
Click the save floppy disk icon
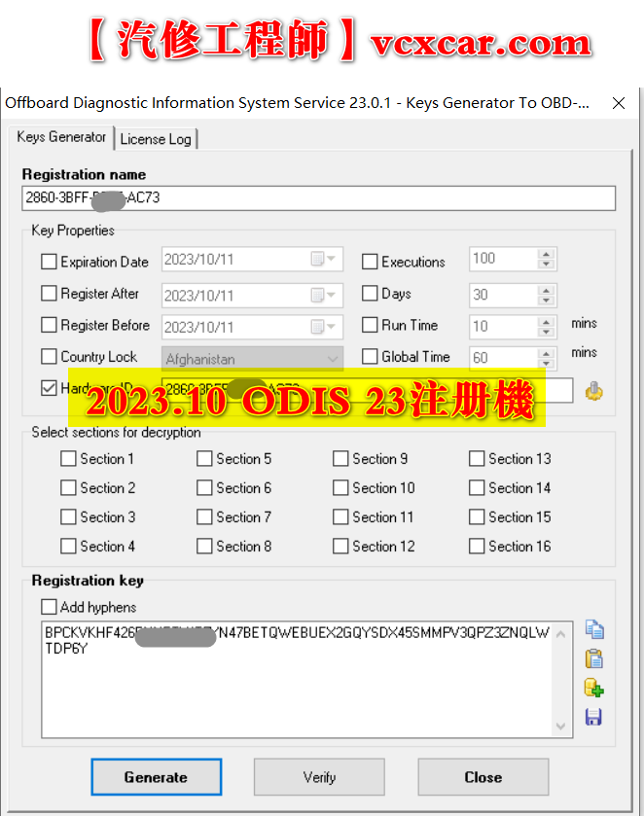click(593, 717)
